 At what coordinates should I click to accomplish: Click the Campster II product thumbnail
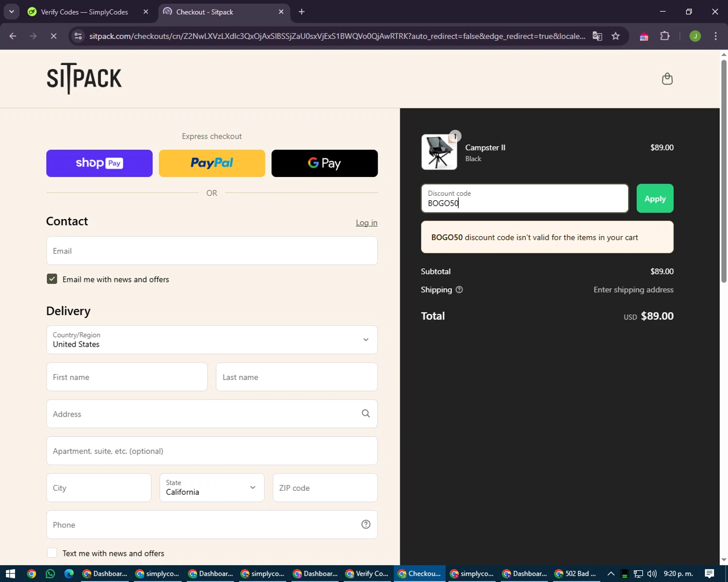pos(439,152)
